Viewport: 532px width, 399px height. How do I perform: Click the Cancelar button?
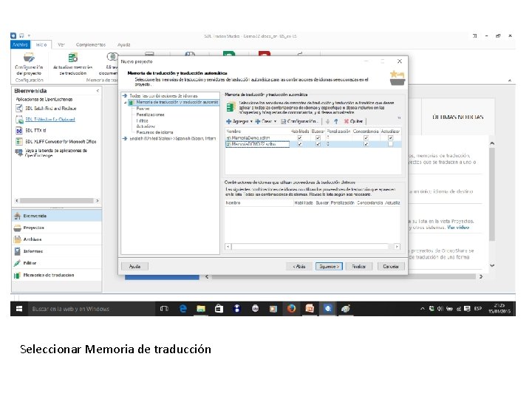click(x=391, y=266)
